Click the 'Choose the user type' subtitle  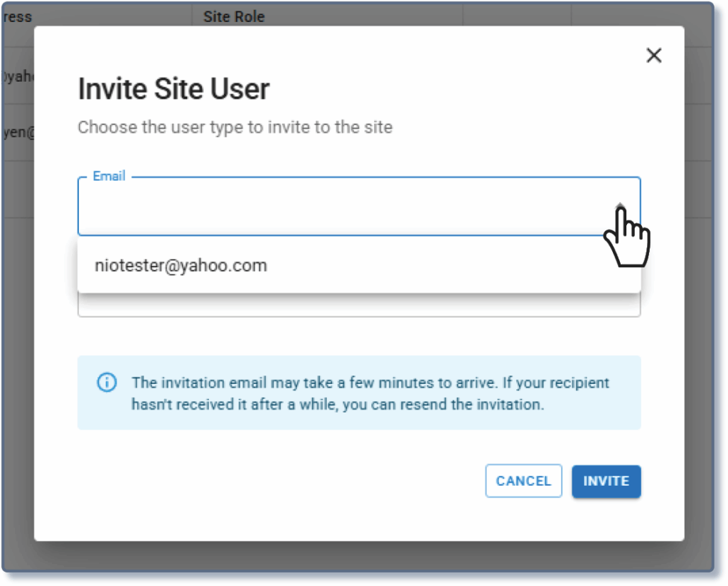tap(235, 128)
